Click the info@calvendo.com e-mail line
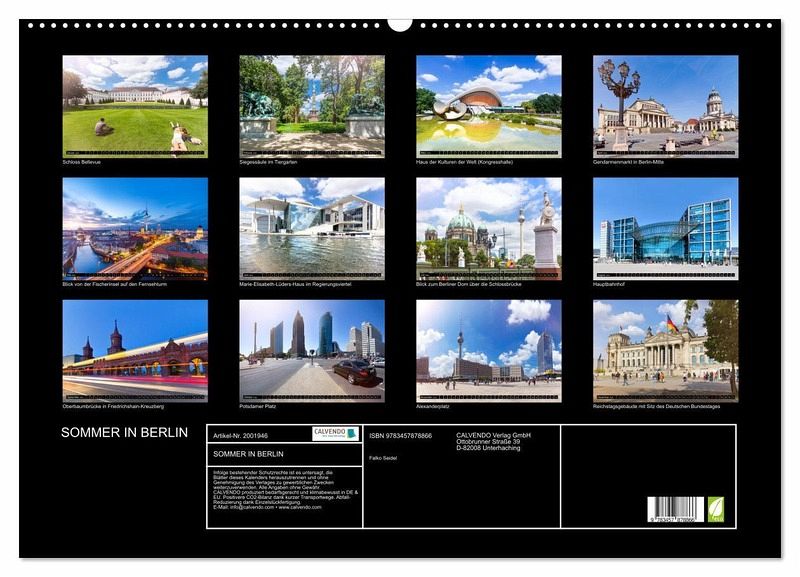 point(267,507)
